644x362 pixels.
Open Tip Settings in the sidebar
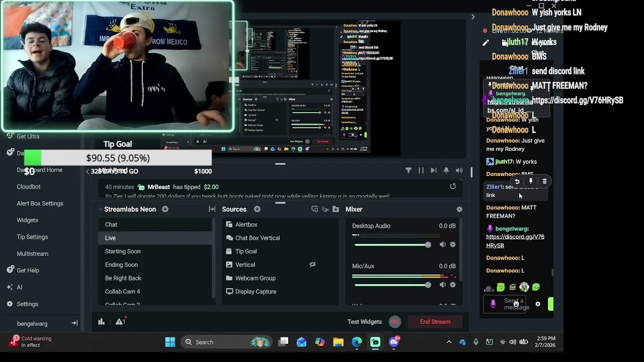pyautogui.click(x=32, y=237)
